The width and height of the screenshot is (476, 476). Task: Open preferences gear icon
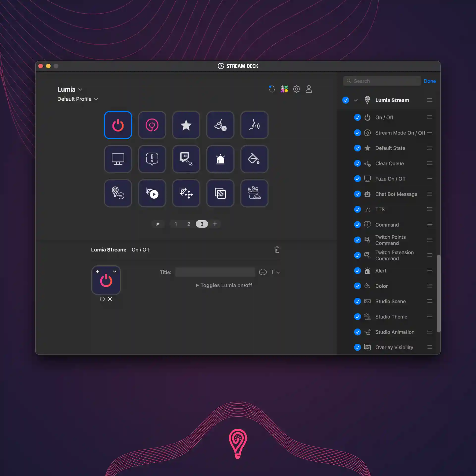point(296,89)
